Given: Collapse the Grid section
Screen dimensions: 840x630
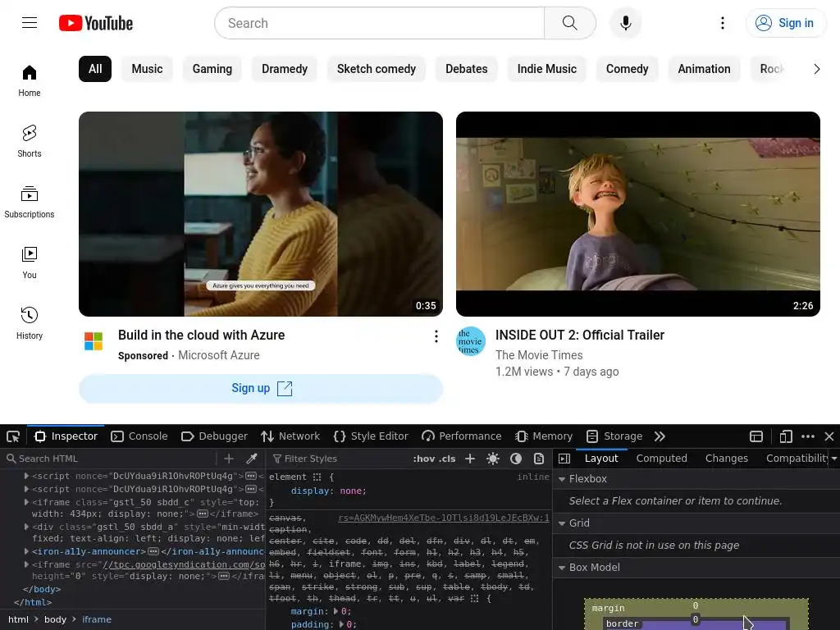Looking at the screenshot, I should coord(562,523).
